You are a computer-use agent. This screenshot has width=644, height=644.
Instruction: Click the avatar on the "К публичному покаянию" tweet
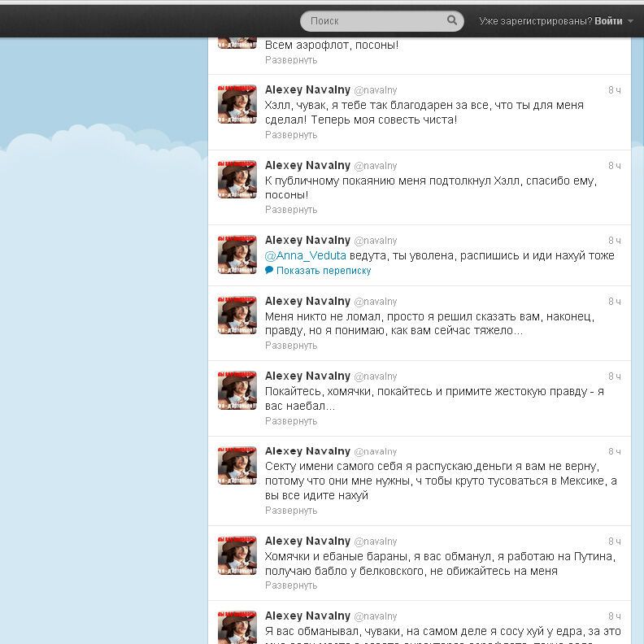[x=237, y=179]
